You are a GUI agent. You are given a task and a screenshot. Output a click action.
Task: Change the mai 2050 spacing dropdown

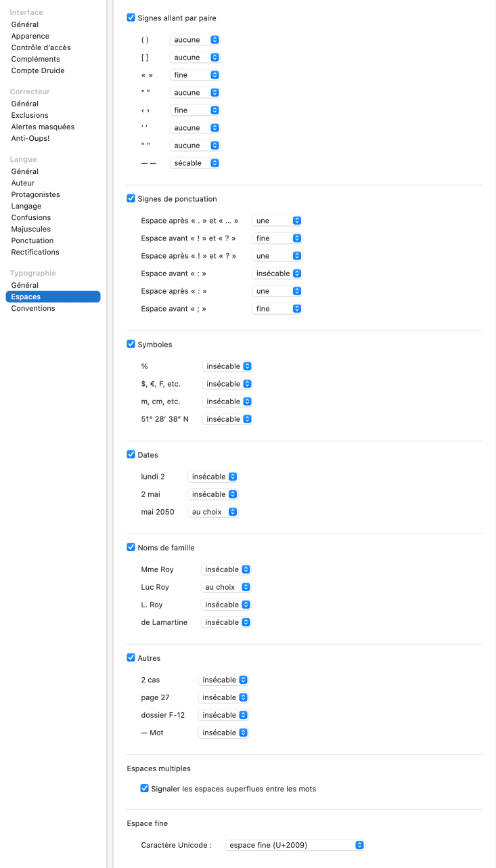[212, 512]
